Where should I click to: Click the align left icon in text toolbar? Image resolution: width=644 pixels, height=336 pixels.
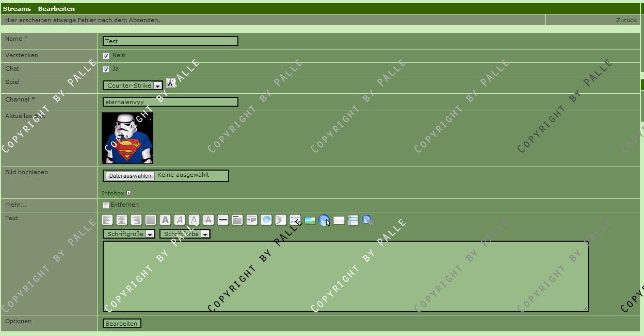click(107, 220)
